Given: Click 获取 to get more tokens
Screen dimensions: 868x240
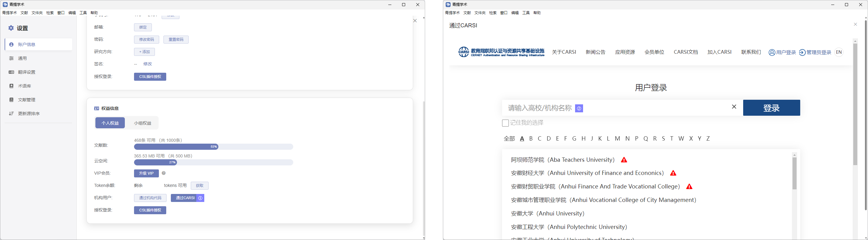Looking at the screenshot, I should [200, 186].
